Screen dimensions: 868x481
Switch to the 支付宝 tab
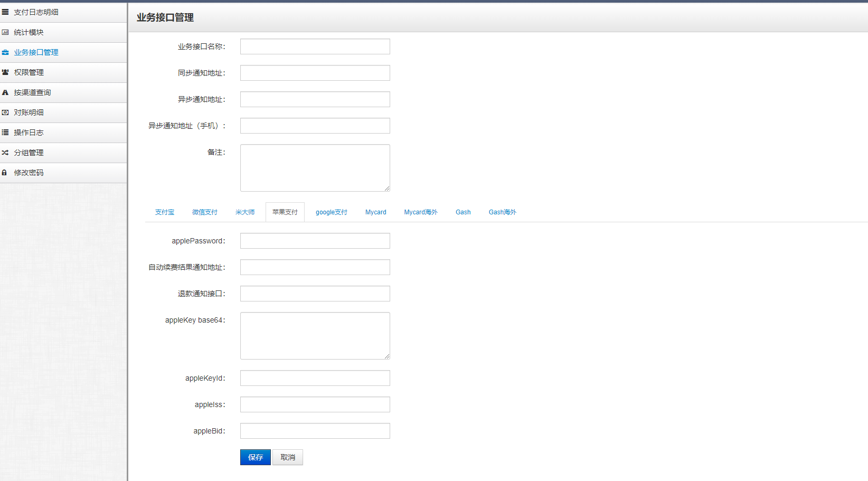[x=165, y=212]
